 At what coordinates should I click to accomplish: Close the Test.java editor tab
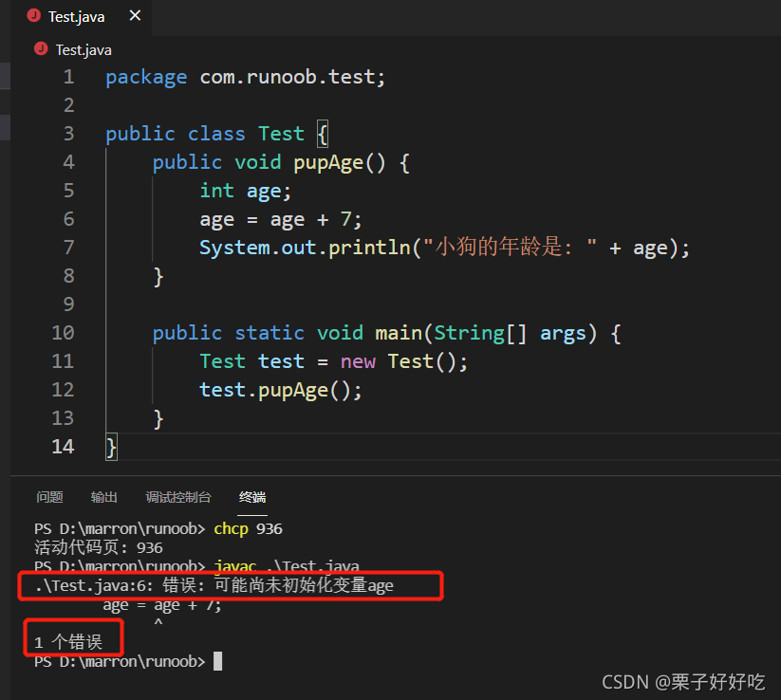click(x=135, y=16)
